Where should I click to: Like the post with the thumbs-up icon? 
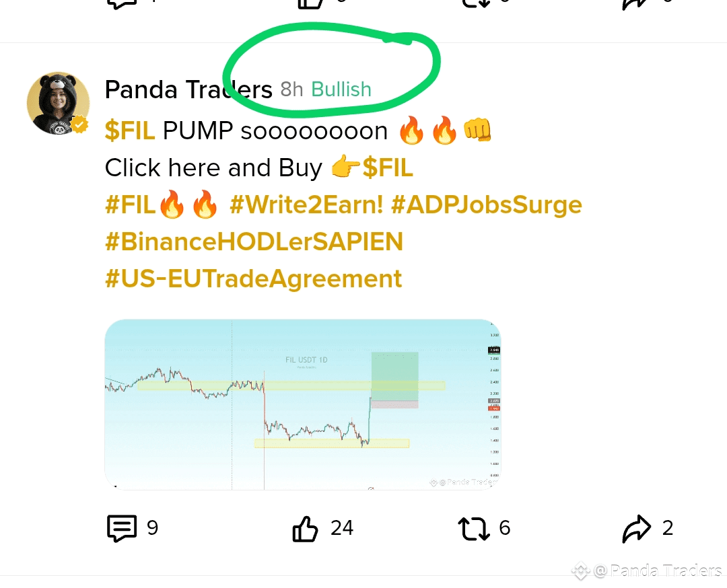(305, 529)
